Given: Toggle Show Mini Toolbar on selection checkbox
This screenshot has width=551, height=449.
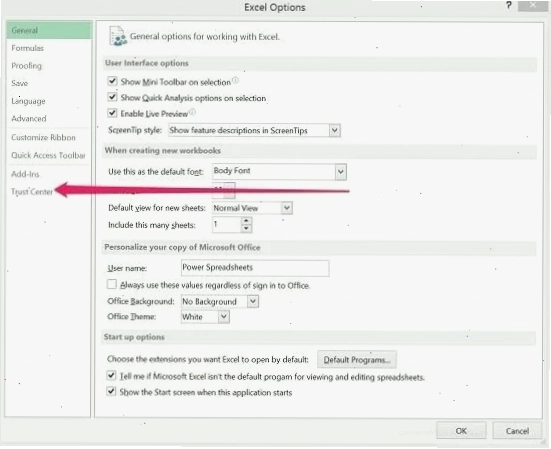Looking at the screenshot, I should (112, 81).
